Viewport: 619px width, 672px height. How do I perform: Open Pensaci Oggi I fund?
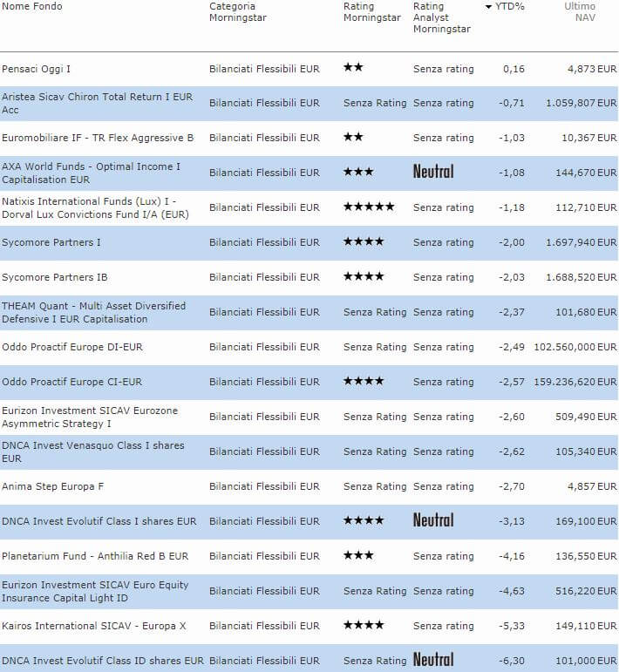[x=36, y=69]
